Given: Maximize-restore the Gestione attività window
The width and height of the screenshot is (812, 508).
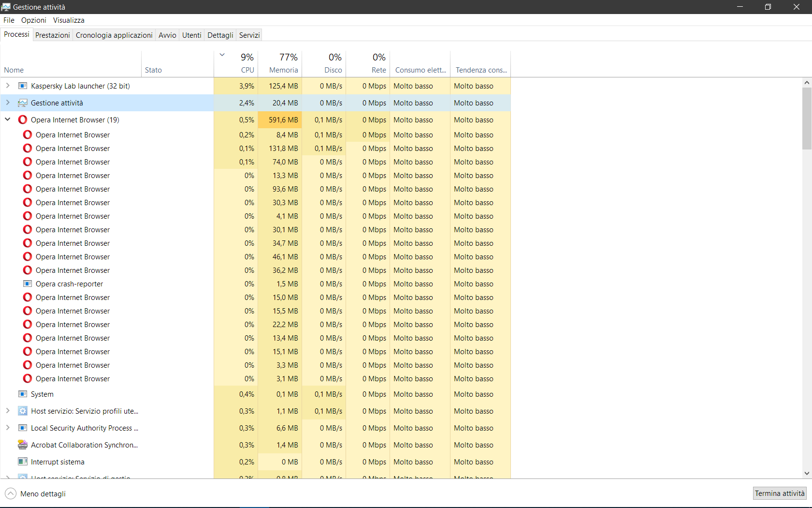Looking at the screenshot, I should click(768, 7).
